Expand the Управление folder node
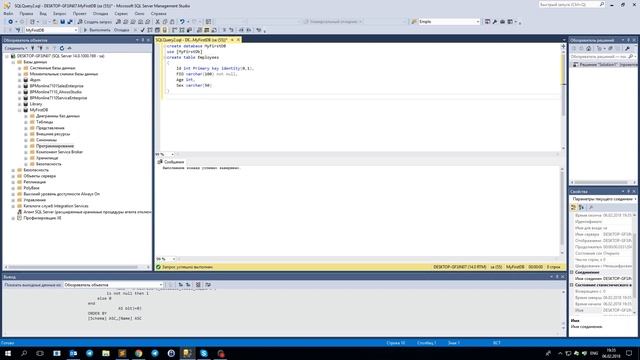Image resolution: width=640 pixels, height=360 pixels. click(13, 200)
